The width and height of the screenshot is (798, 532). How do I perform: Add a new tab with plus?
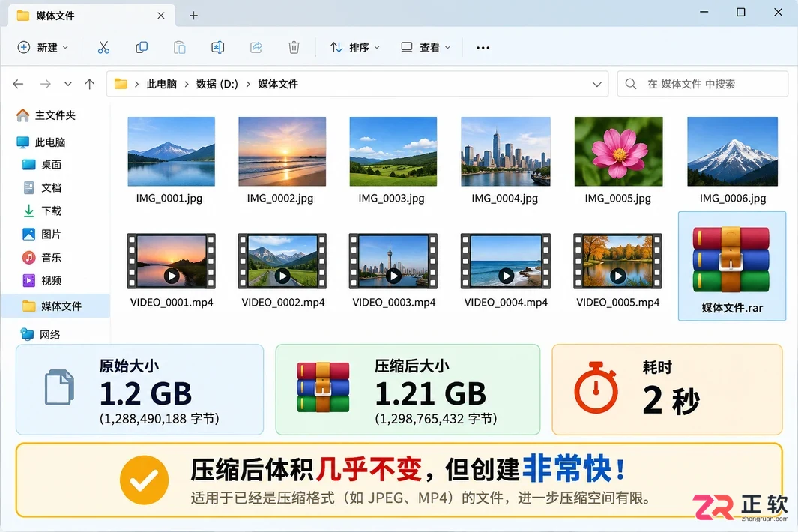pos(193,16)
